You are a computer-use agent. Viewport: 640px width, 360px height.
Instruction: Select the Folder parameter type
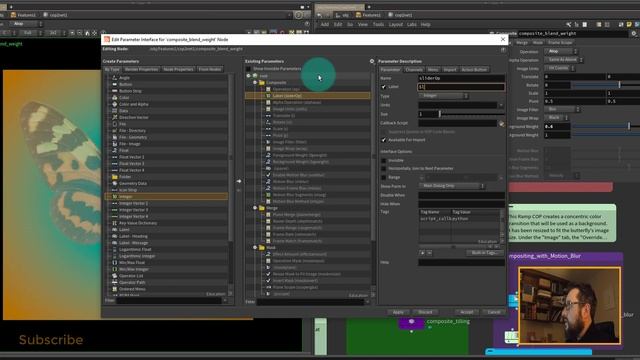(125, 177)
